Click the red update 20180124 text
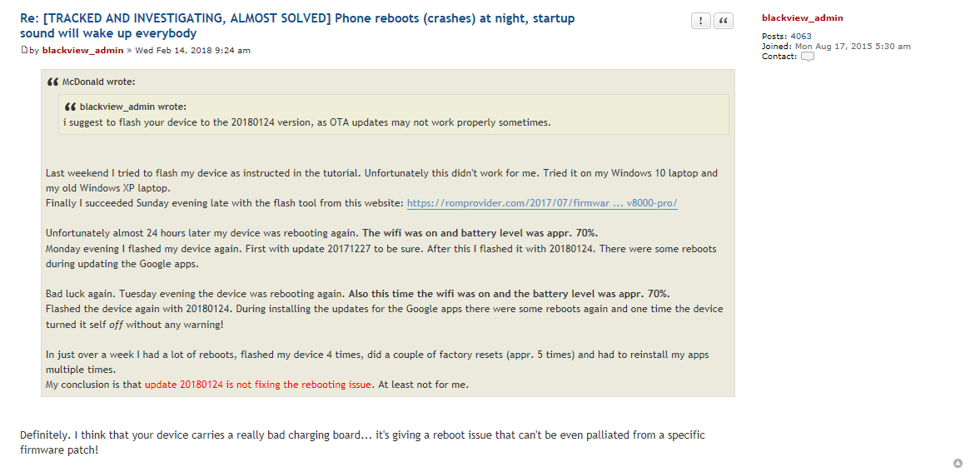980x472 pixels. tap(258, 385)
